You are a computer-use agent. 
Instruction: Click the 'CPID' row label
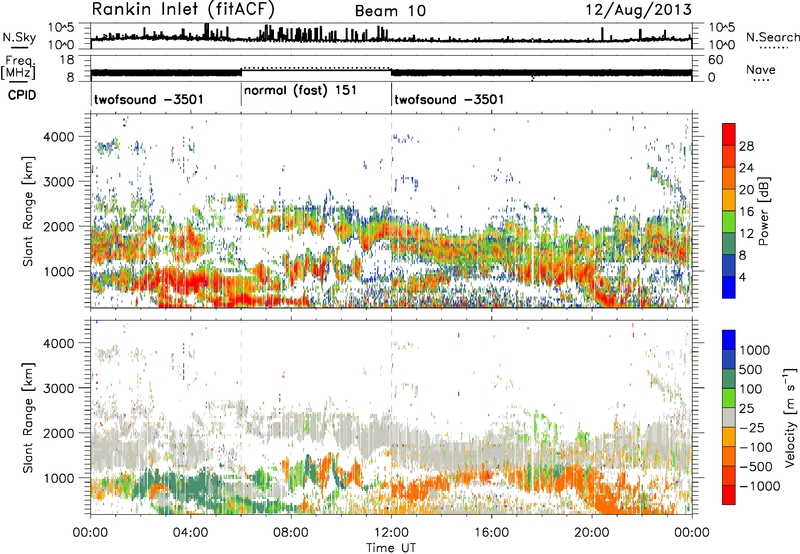pyautogui.click(x=22, y=95)
